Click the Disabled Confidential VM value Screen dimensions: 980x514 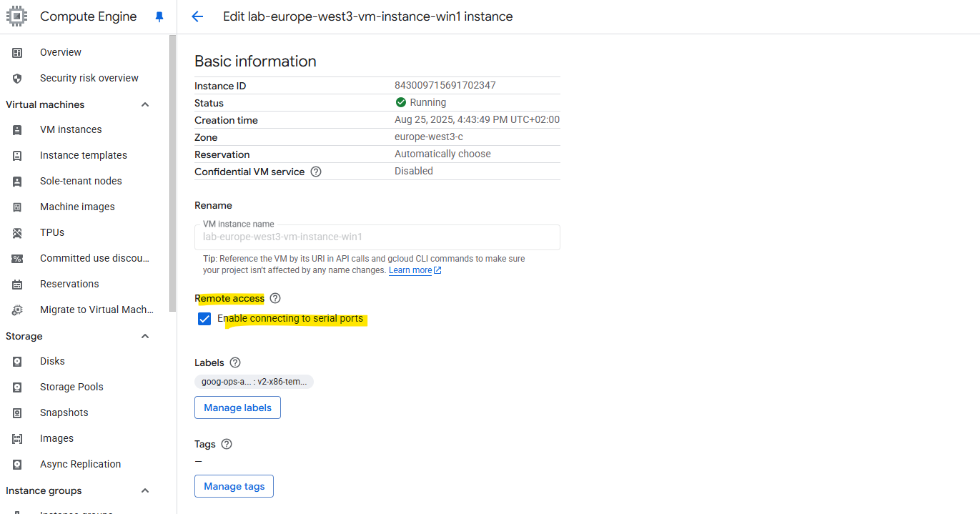(414, 171)
